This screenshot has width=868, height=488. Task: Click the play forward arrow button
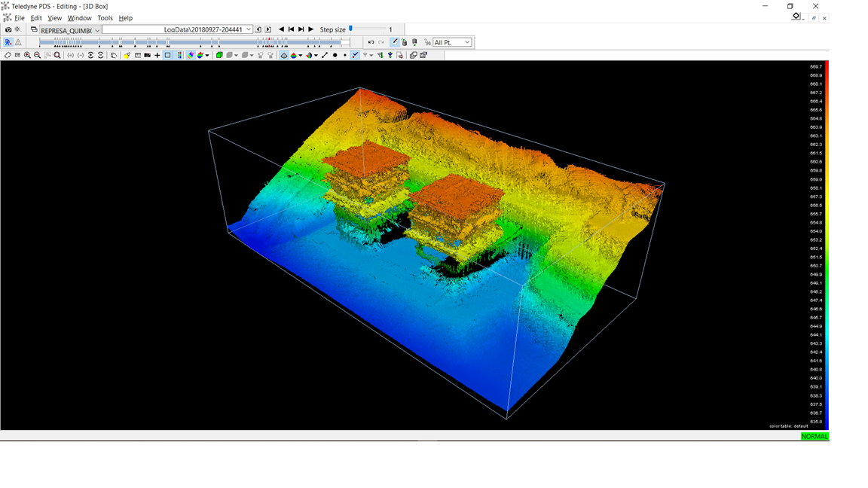(310, 29)
